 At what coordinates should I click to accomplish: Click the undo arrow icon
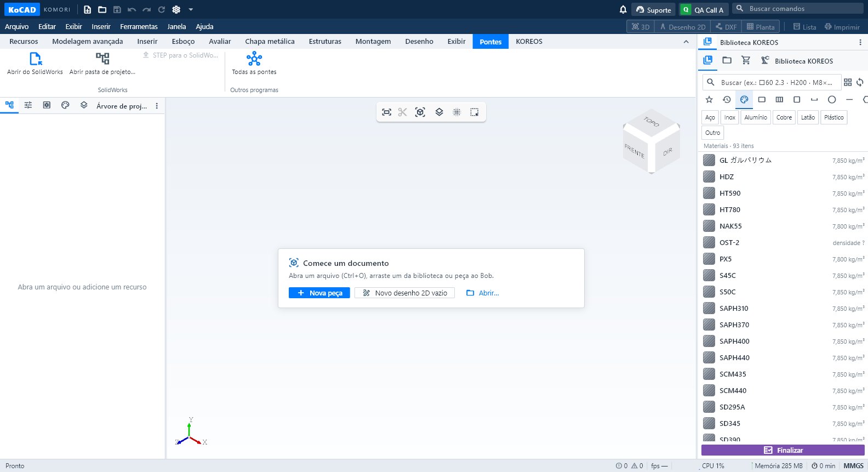[132, 9]
